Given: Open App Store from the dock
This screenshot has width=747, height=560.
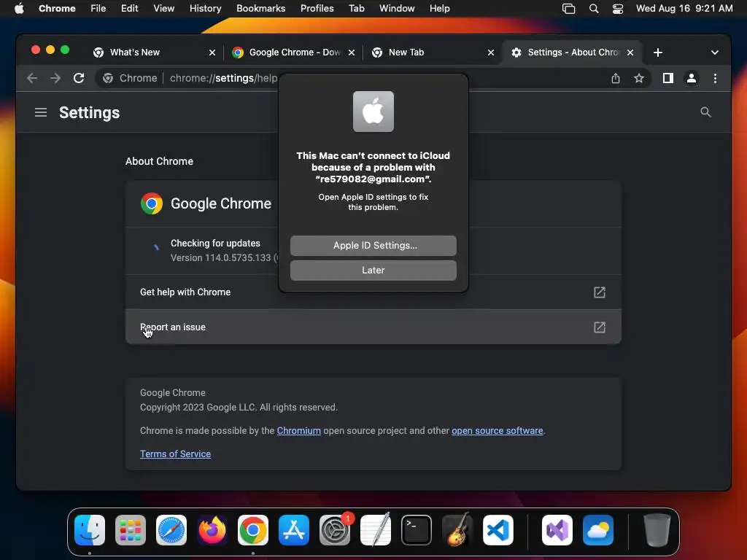Looking at the screenshot, I should 294,530.
